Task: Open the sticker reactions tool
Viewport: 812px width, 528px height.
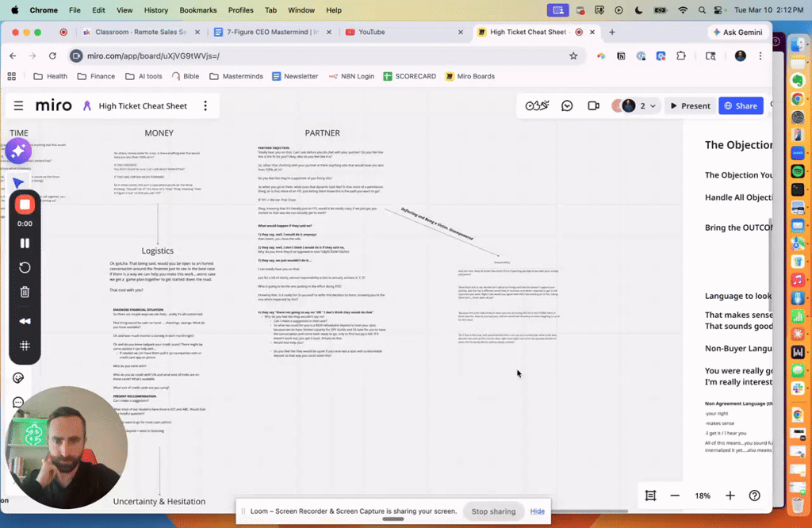Action: [x=18, y=378]
